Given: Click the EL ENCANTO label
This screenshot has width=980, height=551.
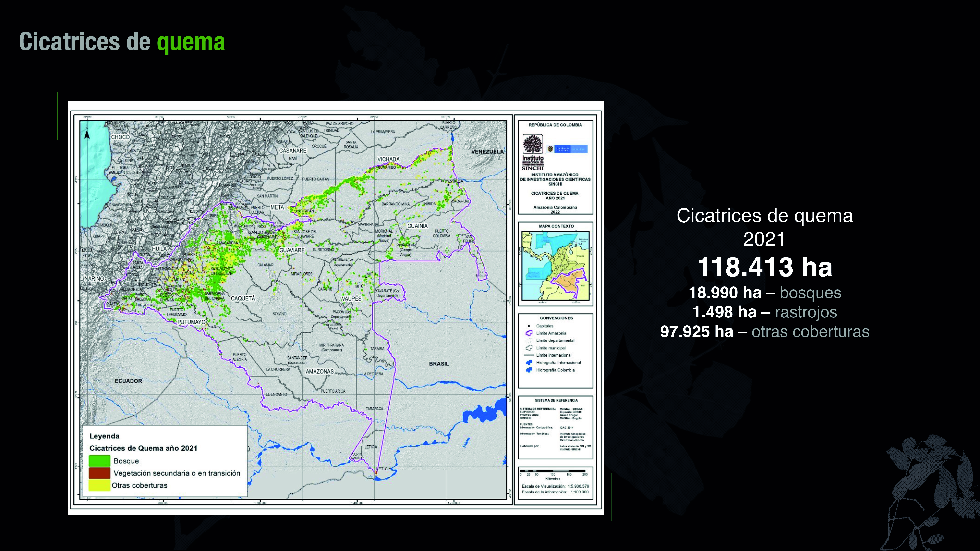Looking at the screenshot, I should tap(276, 394).
